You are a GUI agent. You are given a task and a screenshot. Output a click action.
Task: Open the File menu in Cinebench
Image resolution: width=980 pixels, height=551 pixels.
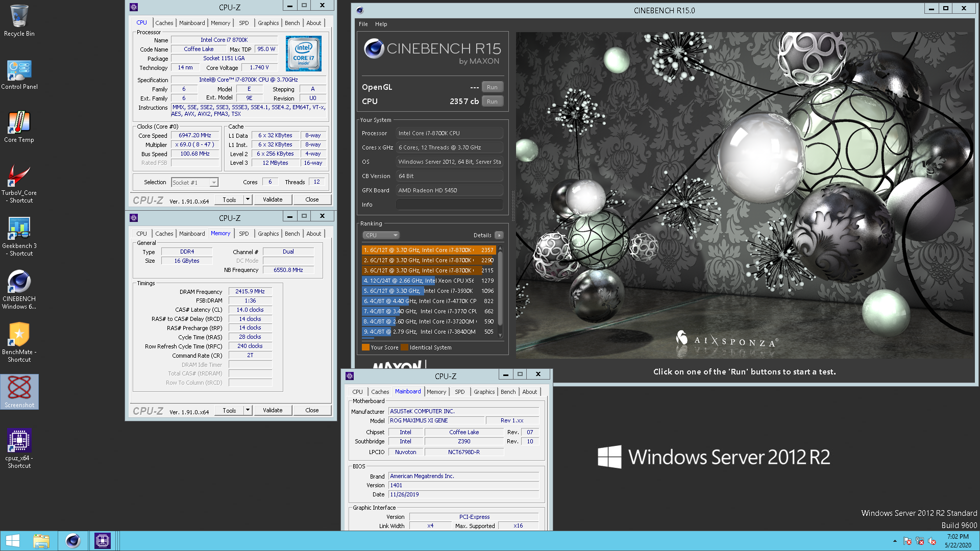(363, 24)
